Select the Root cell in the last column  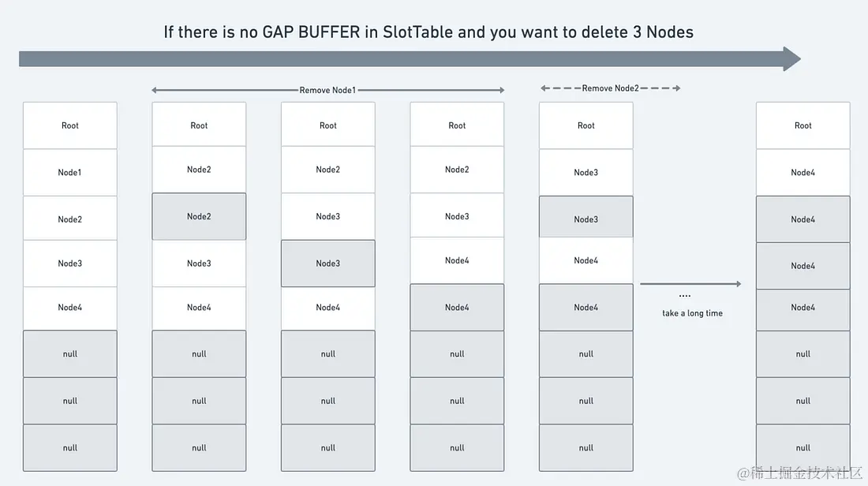point(803,125)
